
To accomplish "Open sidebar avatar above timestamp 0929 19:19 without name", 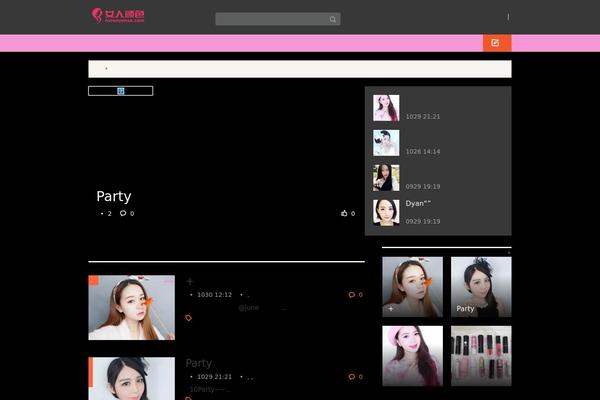I will (386, 178).
